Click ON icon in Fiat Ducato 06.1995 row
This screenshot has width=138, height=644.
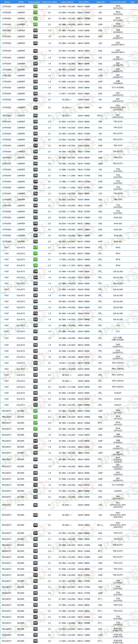[35, 319]
